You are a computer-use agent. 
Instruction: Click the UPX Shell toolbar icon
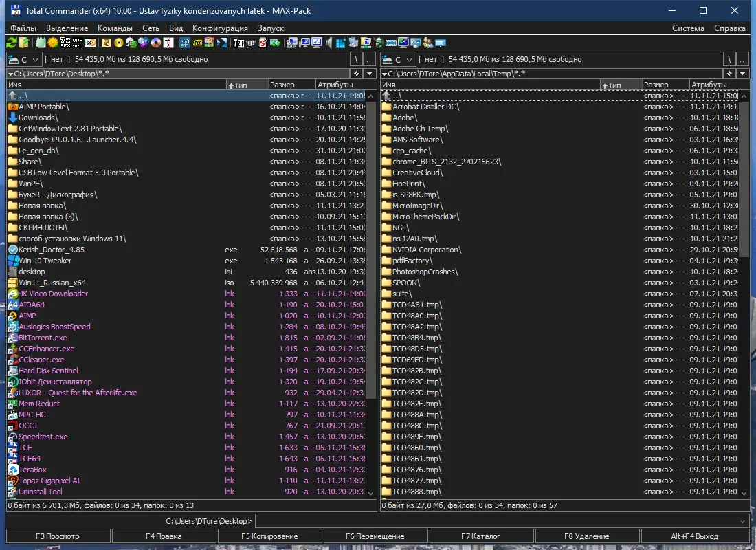[78, 43]
